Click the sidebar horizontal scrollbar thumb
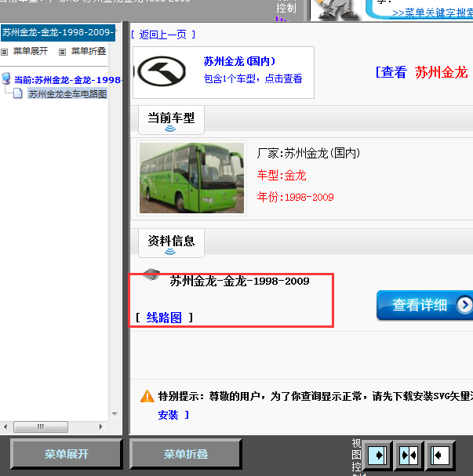The height and width of the screenshot is (476, 473). [x=41, y=427]
